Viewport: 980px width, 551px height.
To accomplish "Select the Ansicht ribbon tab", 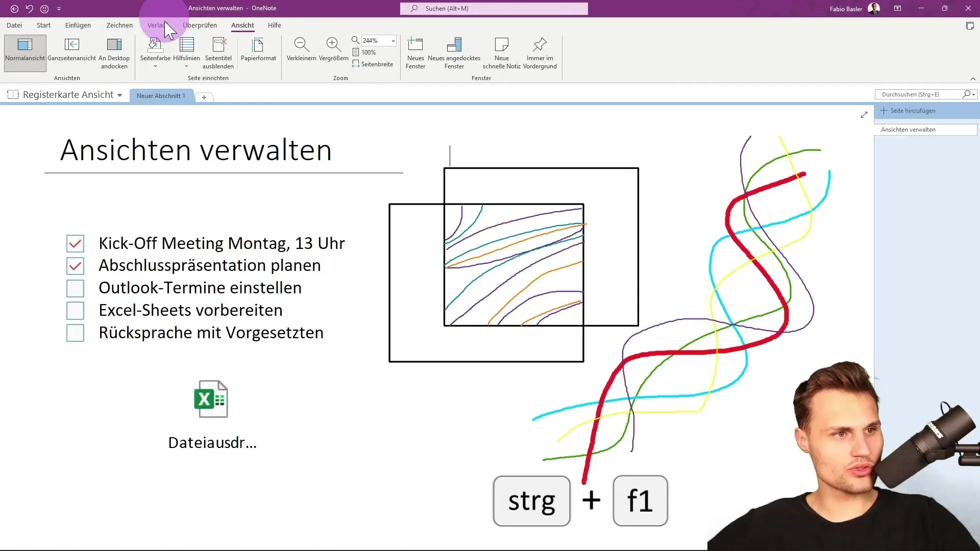I will [x=242, y=25].
